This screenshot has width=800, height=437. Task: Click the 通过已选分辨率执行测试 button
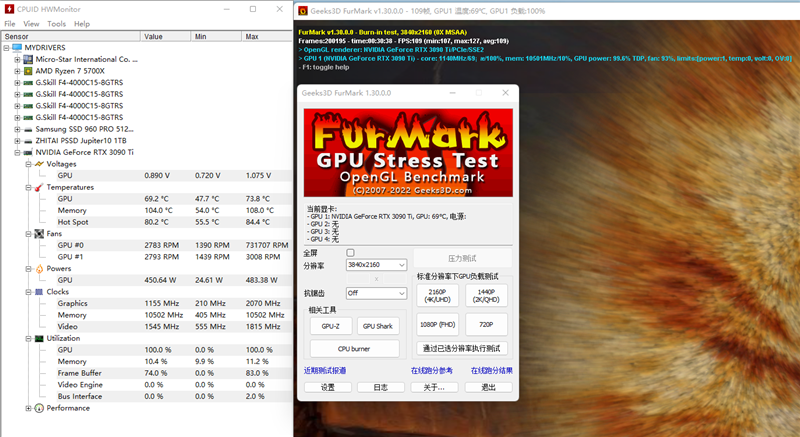coord(462,348)
